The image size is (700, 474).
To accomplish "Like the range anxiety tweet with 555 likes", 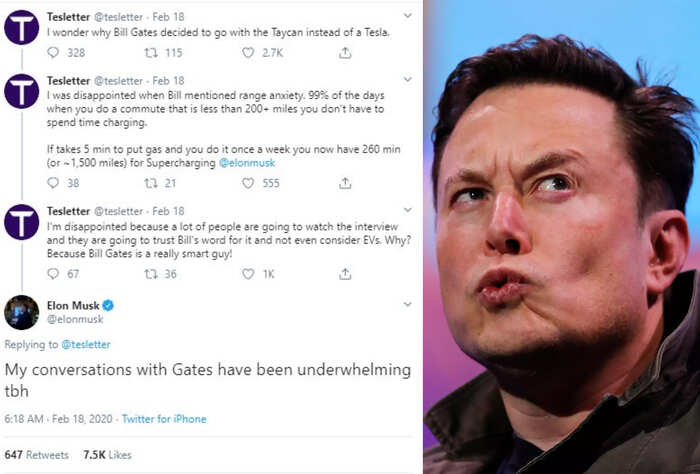I will tap(248, 183).
